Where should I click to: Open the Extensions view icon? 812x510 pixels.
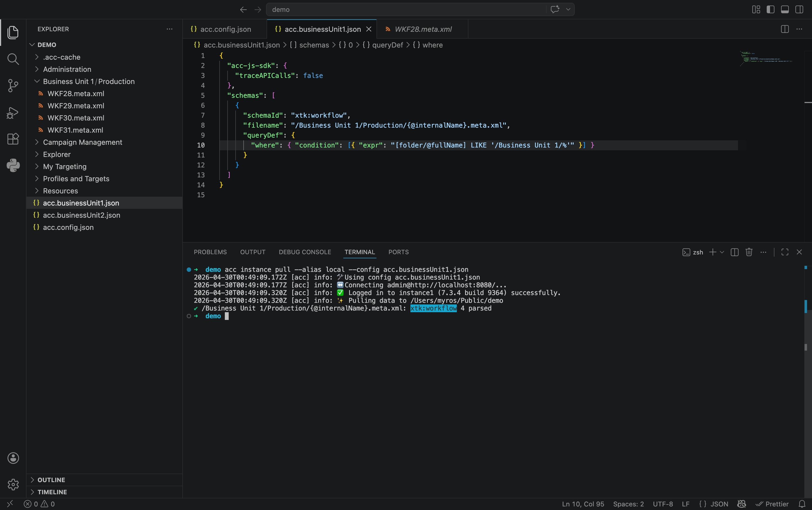coord(13,139)
